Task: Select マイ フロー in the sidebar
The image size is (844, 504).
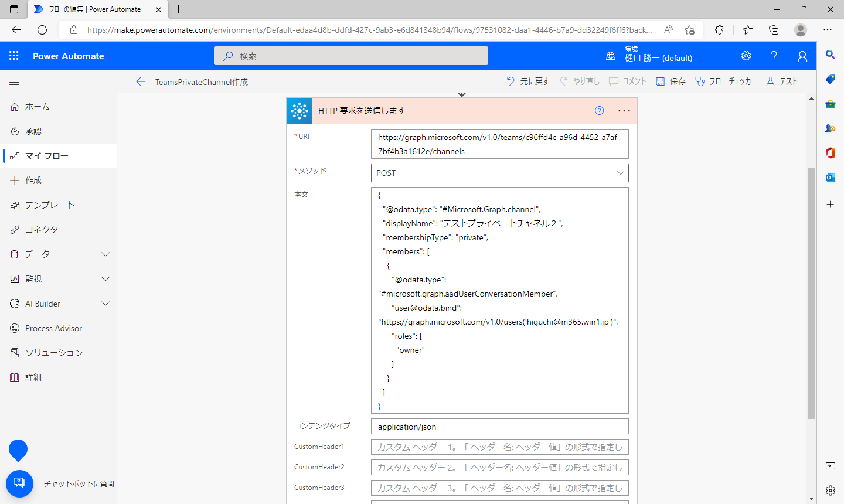Action: [59, 156]
